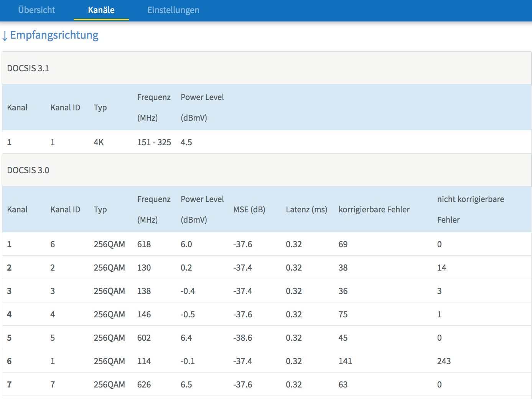Click correctable errors value 36
The image size is (532, 399).
coord(343,291)
